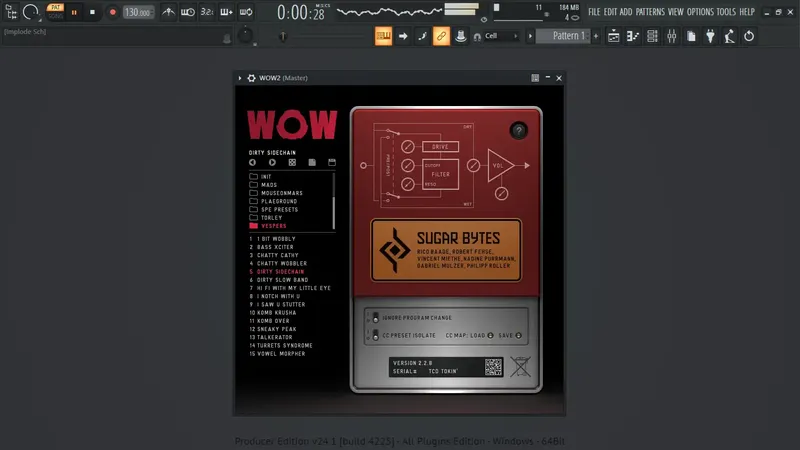Screen dimensions: 800x450
Task: Toggle Ignore Program Change switch
Action: pos(376,318)
